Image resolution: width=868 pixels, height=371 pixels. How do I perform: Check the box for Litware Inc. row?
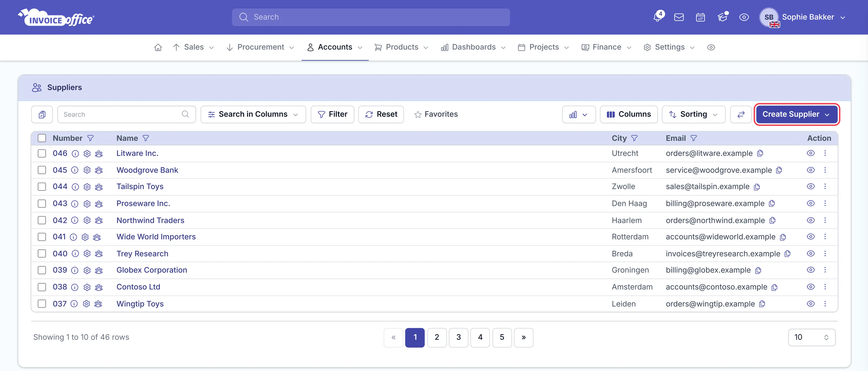[x=42, y=153]
